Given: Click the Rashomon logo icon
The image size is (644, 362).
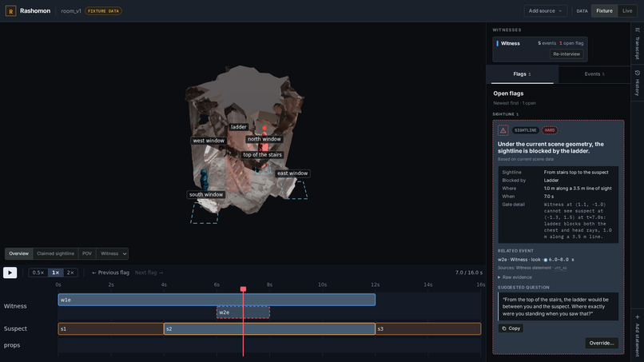Looking at the screenshot, I should click(x=10, y=11).
